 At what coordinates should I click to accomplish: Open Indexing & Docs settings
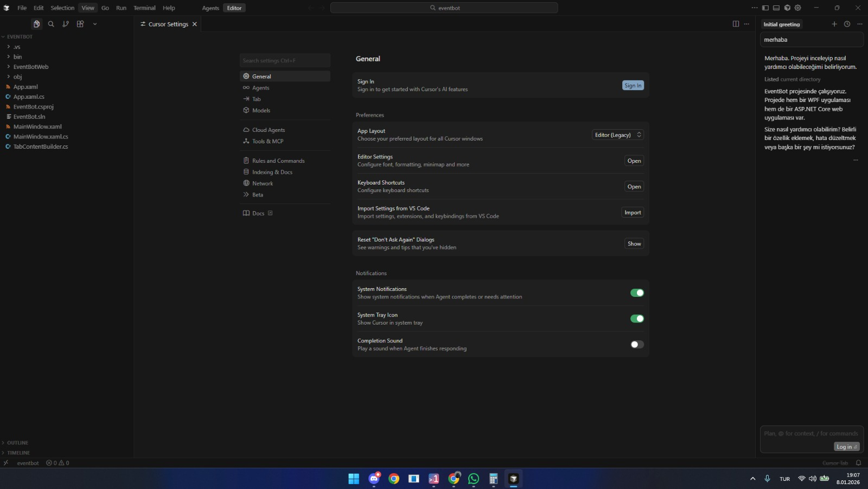click(285, 172)
